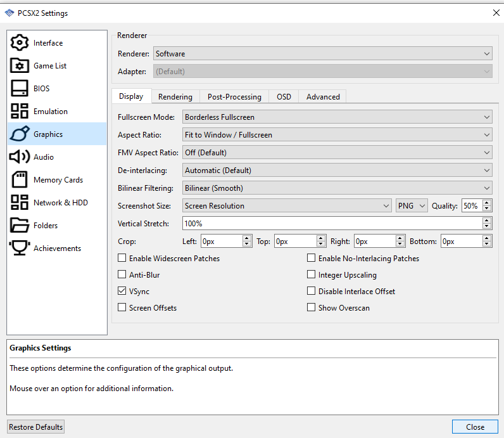504x438 pixels.
Task: Check Disable Interlace Offset
Action: pyautogui.click(x=311, y=291)
